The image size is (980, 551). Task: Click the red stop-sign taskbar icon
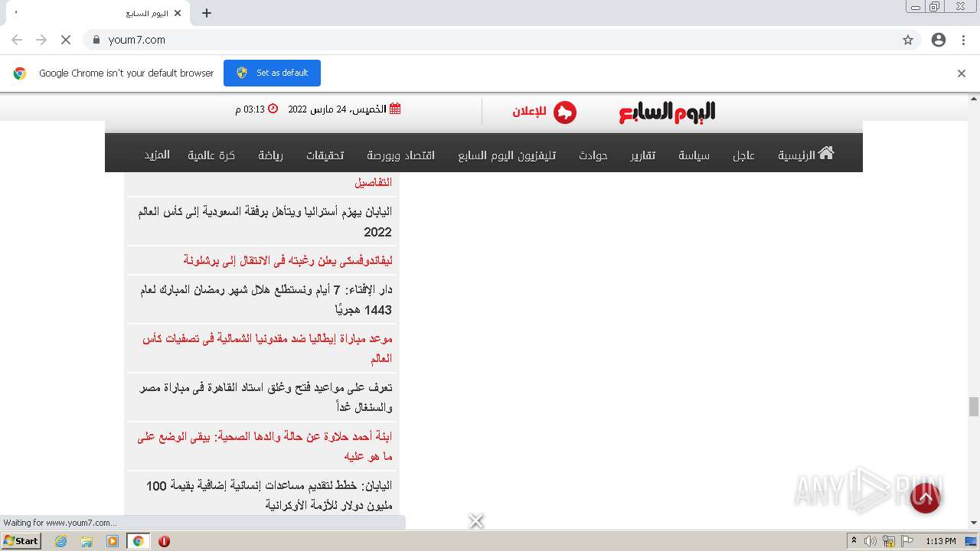click(164, 541)
